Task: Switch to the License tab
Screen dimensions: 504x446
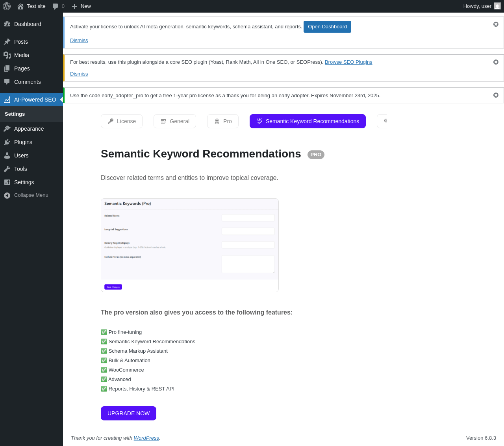Action: click(x=122, y=121)
